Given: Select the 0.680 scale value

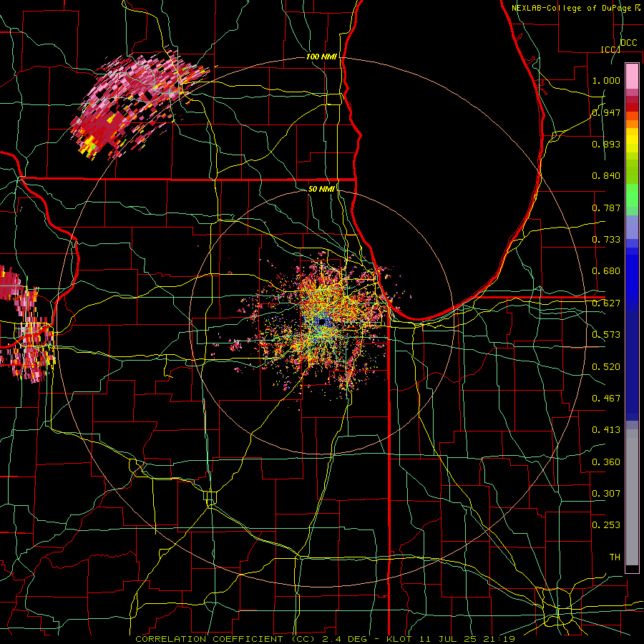Looking at the screenshot, I should click(606, 271).
